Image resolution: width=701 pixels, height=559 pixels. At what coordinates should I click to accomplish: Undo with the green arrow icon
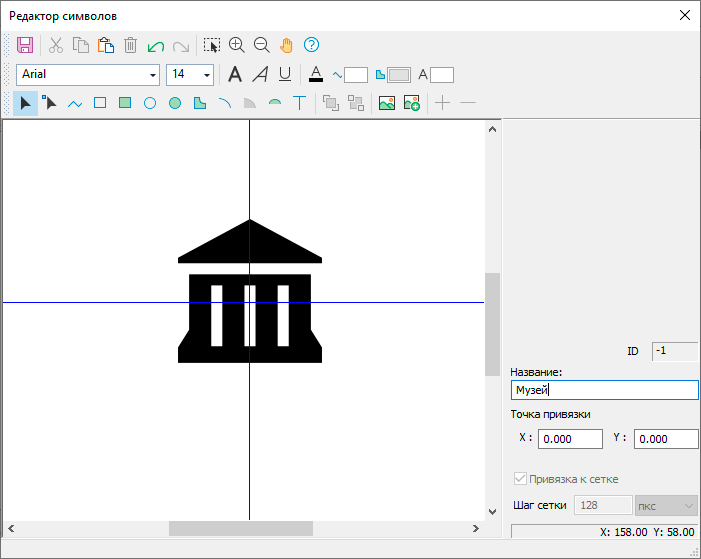pyautogui.click(x=156, y=46)
